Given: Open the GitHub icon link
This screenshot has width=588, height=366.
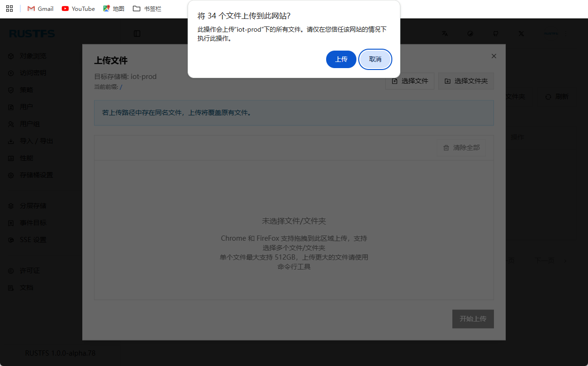Looking at the screenshot, I should tap(496, 34).
